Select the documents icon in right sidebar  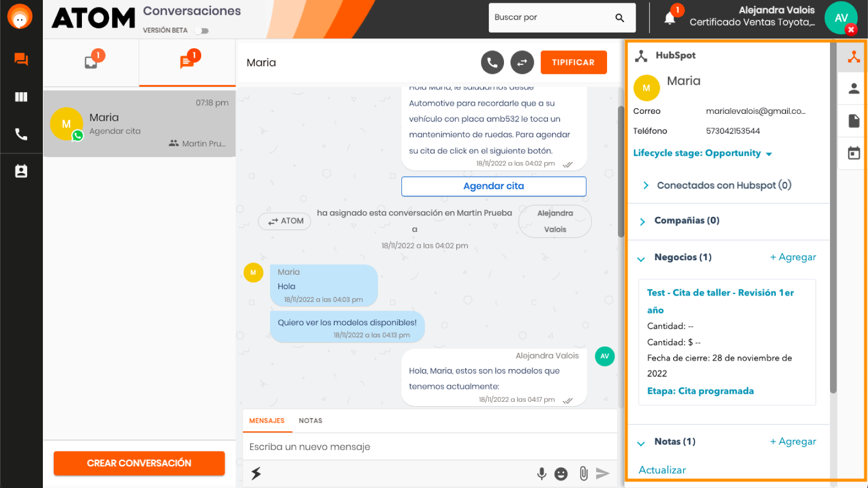click(x=852, y=120)
